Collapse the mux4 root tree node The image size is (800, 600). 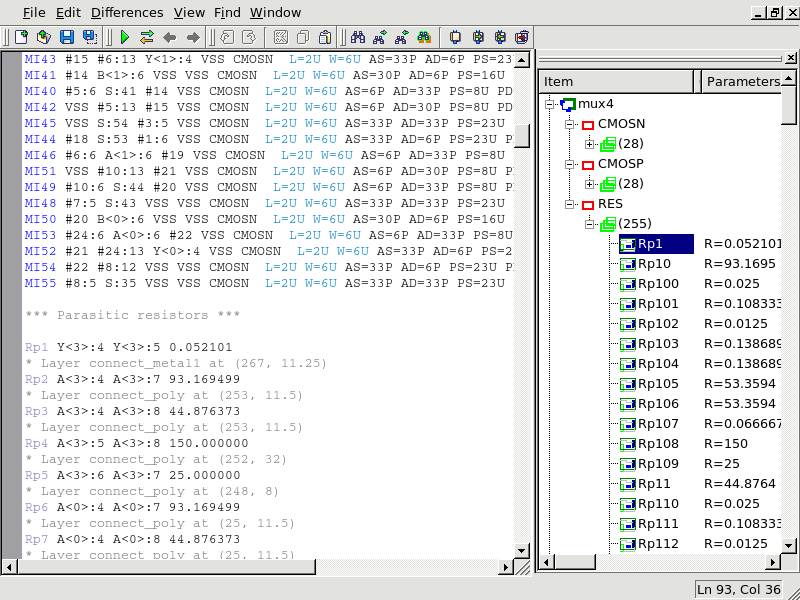point(549,104)
